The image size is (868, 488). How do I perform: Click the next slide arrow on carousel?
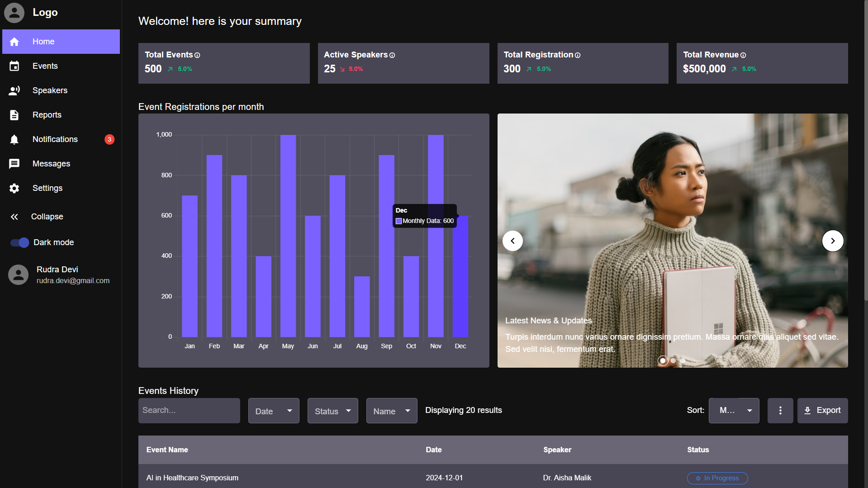[x=832, y=241]
